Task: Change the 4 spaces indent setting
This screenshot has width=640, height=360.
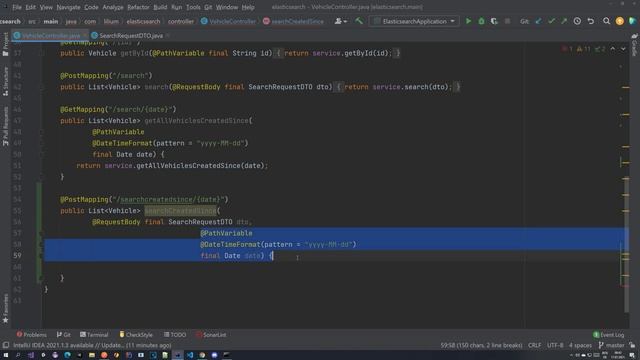Action: coord(580,345)
